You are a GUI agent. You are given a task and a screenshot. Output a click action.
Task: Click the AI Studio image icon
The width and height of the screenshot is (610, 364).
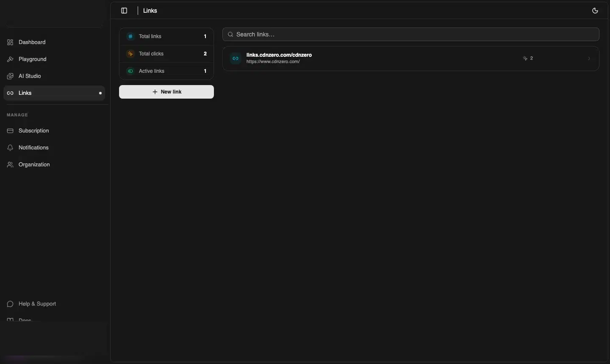10,76
